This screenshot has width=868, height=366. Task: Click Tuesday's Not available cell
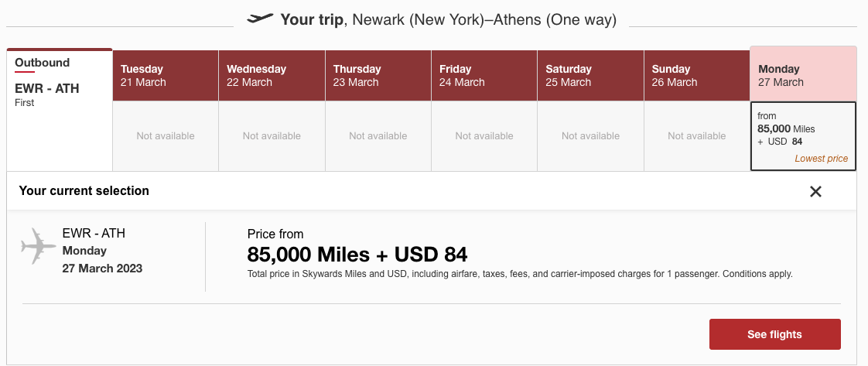point(166,136)
